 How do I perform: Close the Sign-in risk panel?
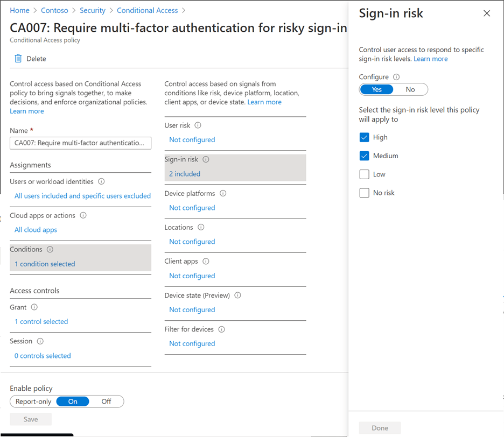point(487,13)
